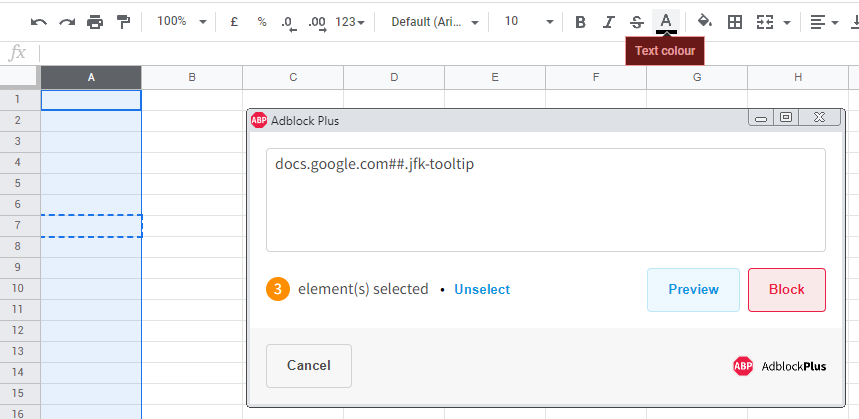Open the Default (Arial) font dropdown

point(435,22)
